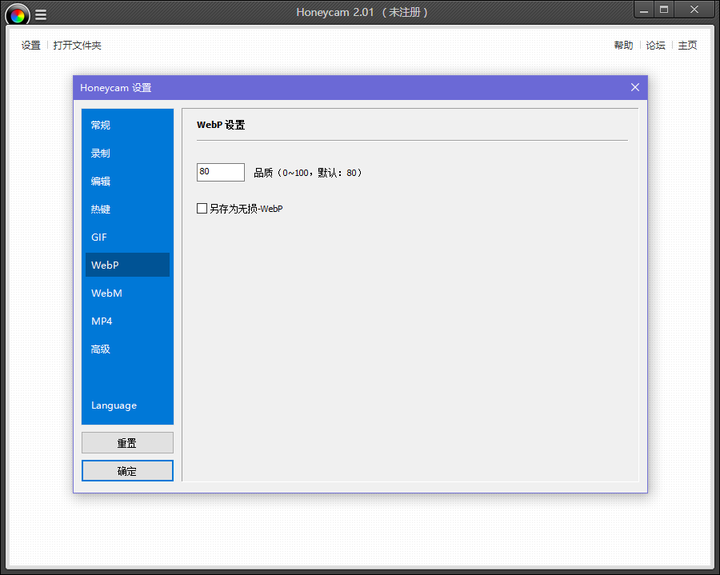This screenshot has width=720, height=575.
Task: Click the 重置 button
Action: (128, 443)
